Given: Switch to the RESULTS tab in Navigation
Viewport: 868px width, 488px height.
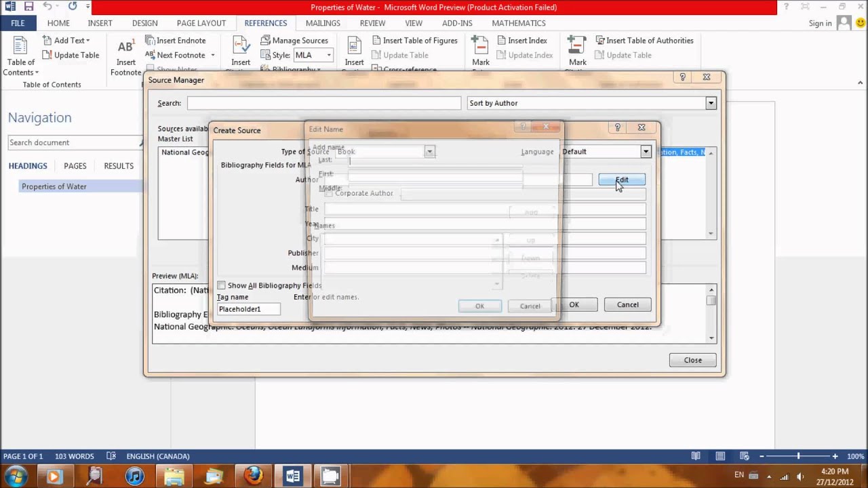Looking at the screenshot, I should pyautogui.click(x=119, y=165).
